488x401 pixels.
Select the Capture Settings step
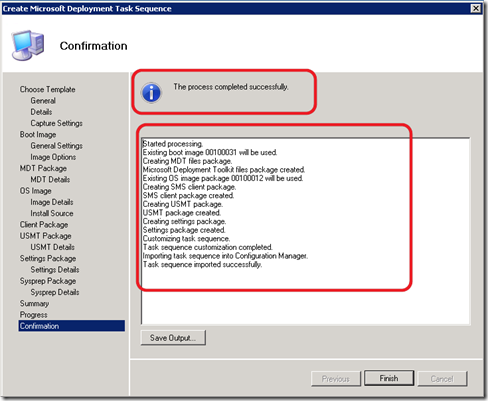pos(56,123)
